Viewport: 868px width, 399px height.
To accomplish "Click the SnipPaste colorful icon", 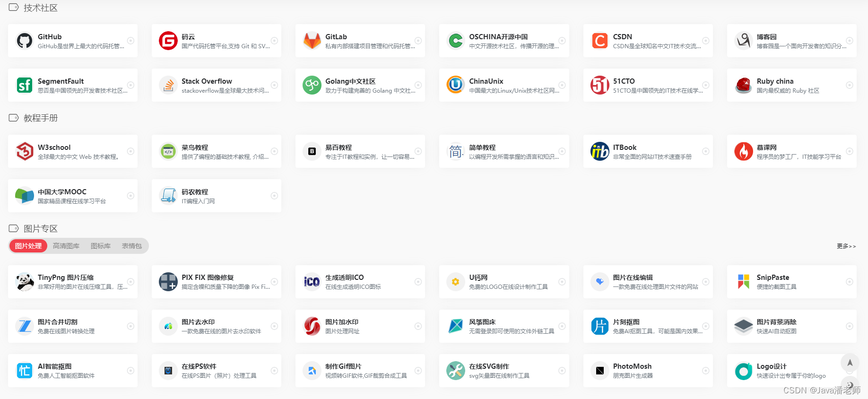I will 744,282.
